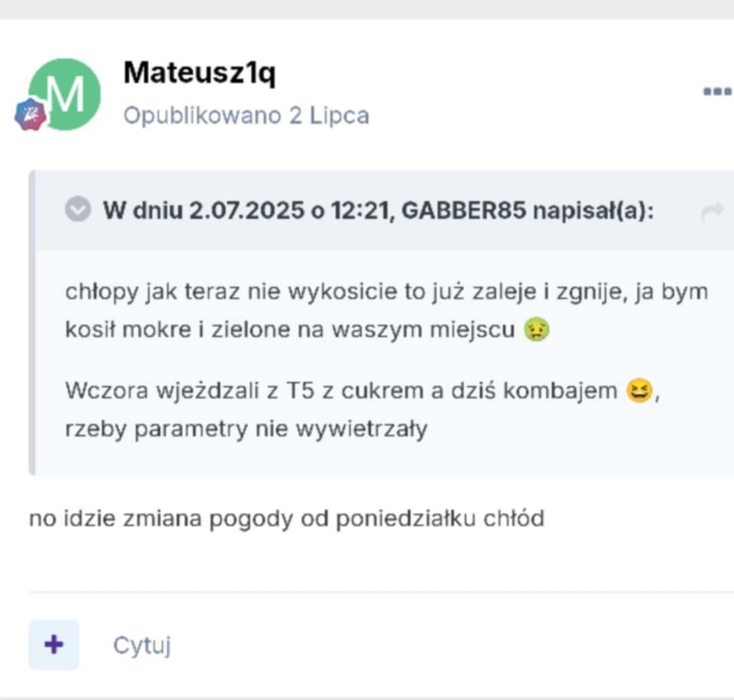Open the Mateusz1q user profile

tap(199, 72)
